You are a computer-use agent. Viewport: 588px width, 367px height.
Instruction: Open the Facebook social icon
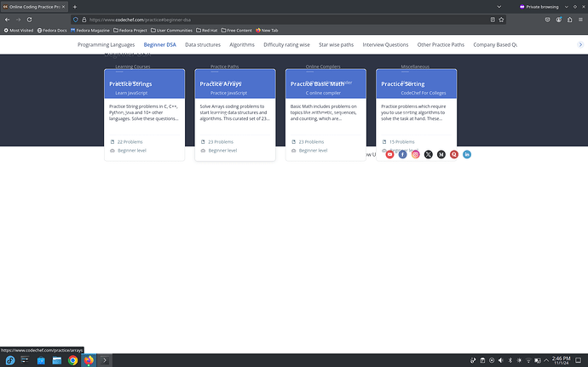402,154
